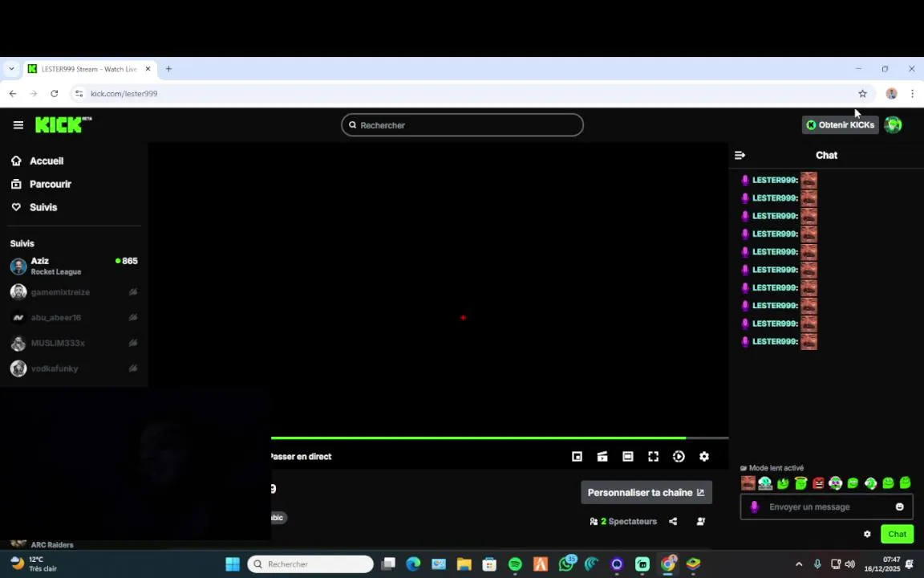Click Passer en direct to go live

(x=300, y=457)
